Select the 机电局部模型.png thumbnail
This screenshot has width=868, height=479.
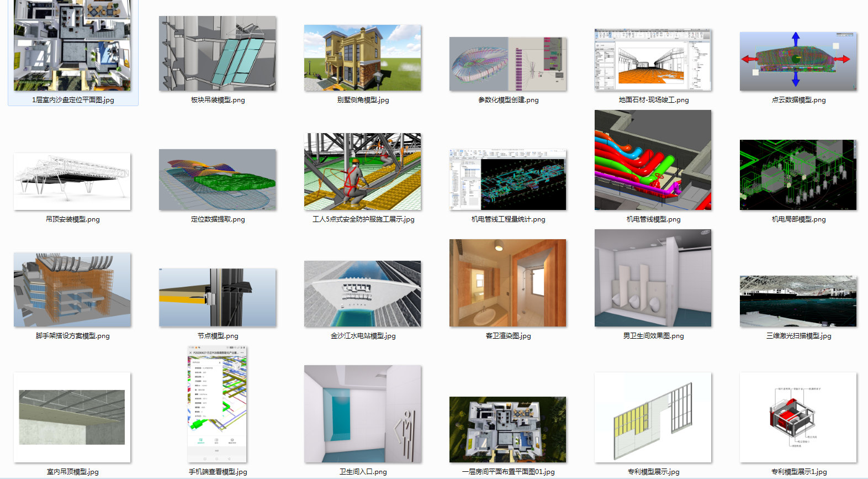pos(798,175)
